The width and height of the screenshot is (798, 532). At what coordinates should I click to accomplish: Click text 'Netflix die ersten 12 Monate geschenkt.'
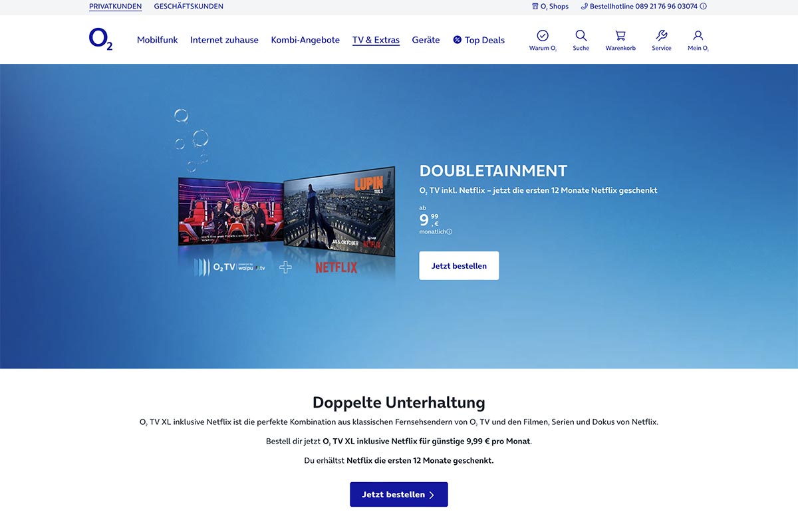click(x=420, y=460)
